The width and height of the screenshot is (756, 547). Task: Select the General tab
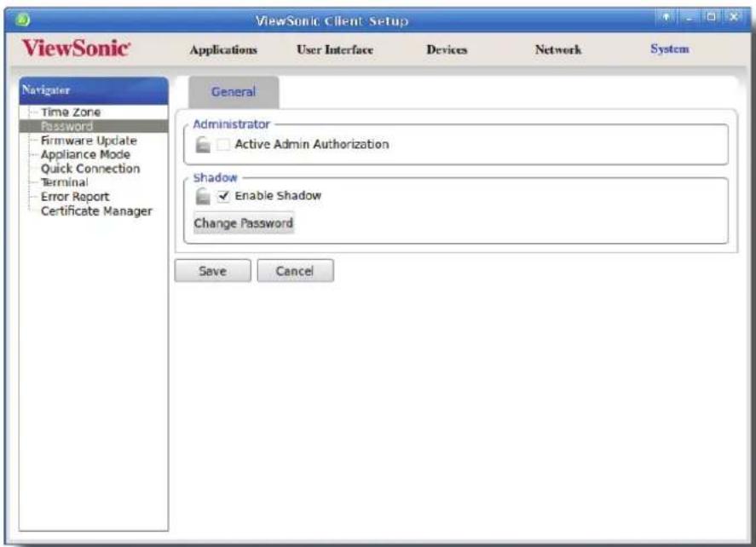[x=234, y=92]
